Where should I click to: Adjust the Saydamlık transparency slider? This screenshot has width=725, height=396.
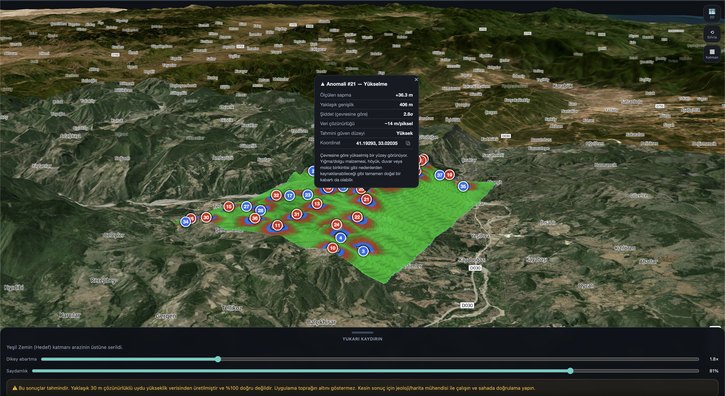pos(365,371)
